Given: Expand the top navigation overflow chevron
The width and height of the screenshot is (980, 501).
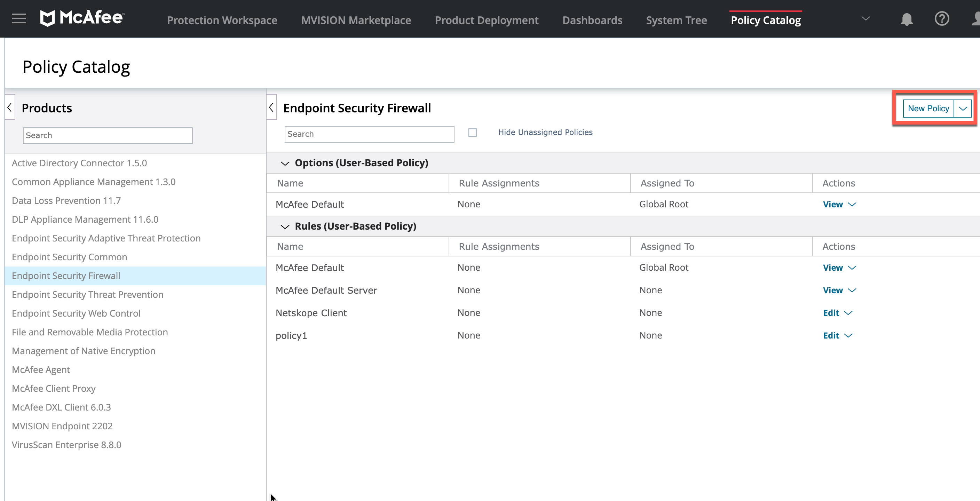Looking at the screenshot, I should (866, 18).
